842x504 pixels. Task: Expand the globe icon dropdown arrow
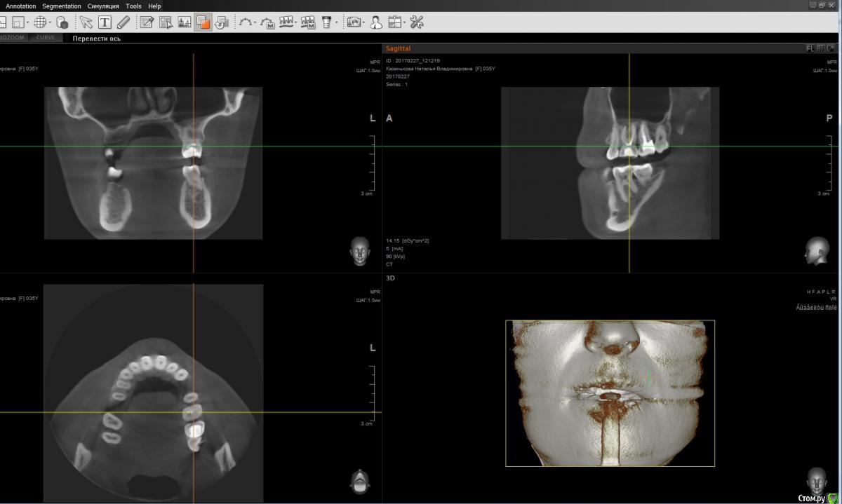click(x=50, y=23)
